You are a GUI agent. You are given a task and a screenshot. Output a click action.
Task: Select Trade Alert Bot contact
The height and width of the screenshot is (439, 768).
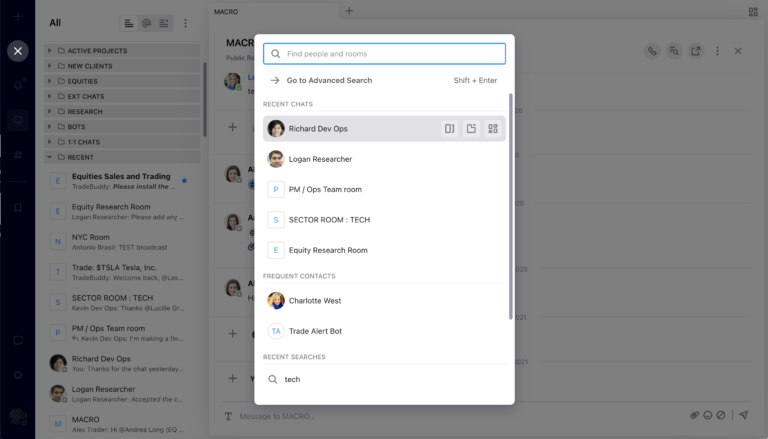(315, 331)
